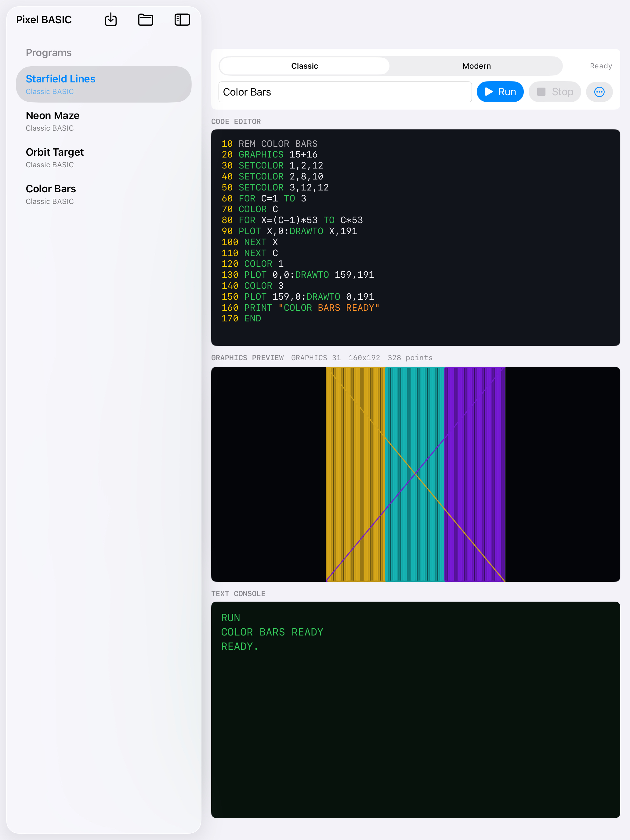Click the GRAPHICS 31 mode label
The height and width of the screenshot is (840, 630).
pos(316,358)
